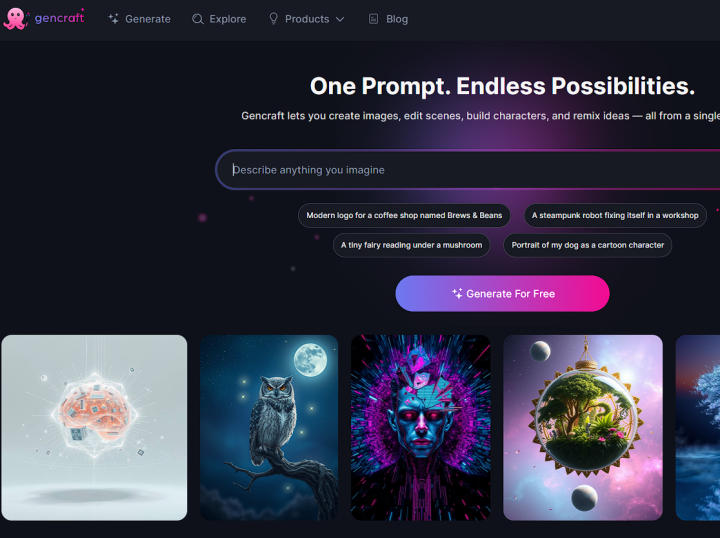Open the Explore nav item
720x538 pixels.
[x=219, y=19]
